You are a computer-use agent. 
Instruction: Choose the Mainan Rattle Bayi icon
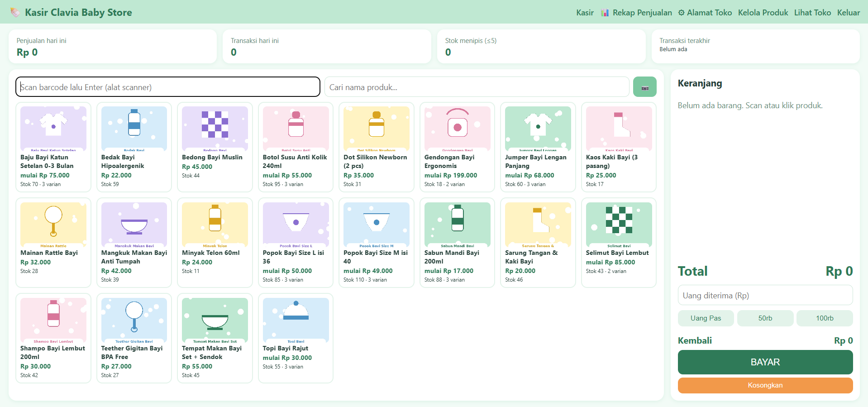click(x=53, y=224)
